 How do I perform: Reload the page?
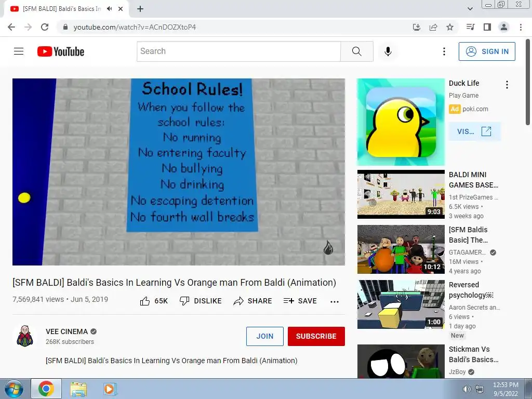click(x=45, y=27)
